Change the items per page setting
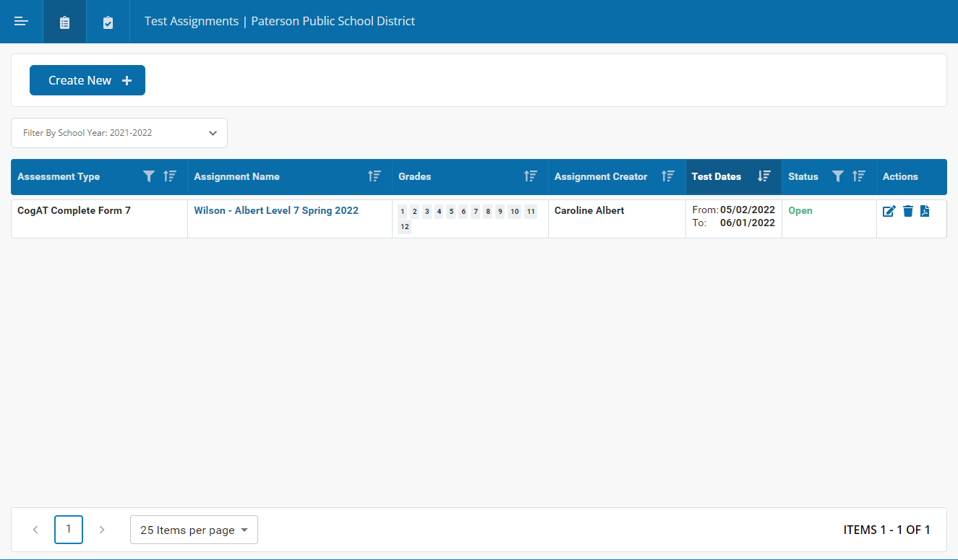The image size is (958, 560). click(194, 530)
